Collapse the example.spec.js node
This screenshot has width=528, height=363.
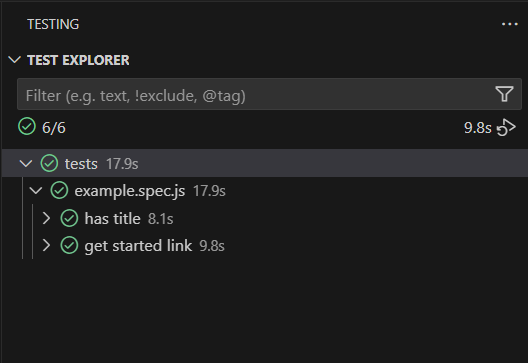coord(36,191)
